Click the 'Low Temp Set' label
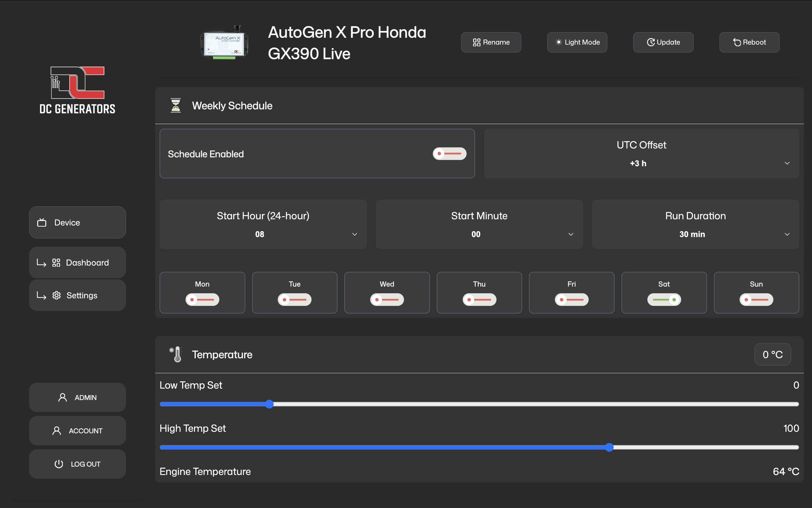Screen dimensions: 812x508 [x=191, y=385]
